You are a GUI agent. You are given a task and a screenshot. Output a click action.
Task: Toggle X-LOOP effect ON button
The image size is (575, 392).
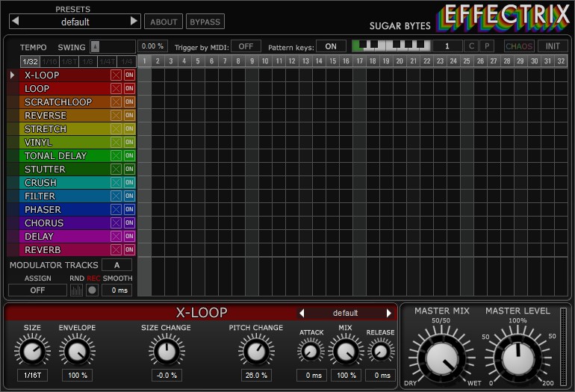tap(129, 75)
